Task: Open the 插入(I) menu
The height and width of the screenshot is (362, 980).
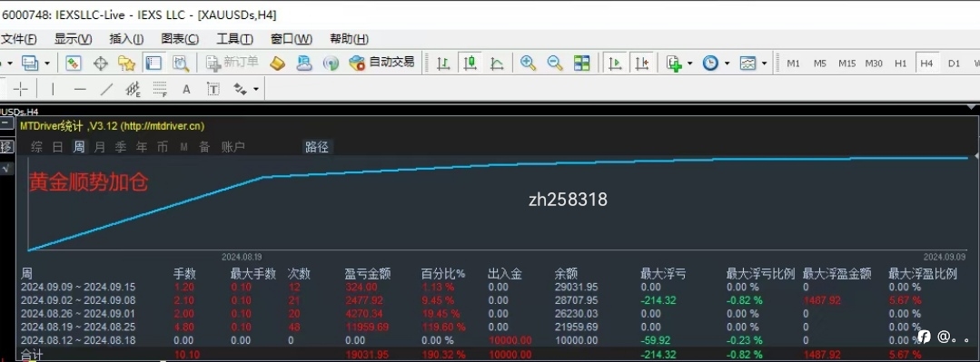Action: (x=126, y=39)
